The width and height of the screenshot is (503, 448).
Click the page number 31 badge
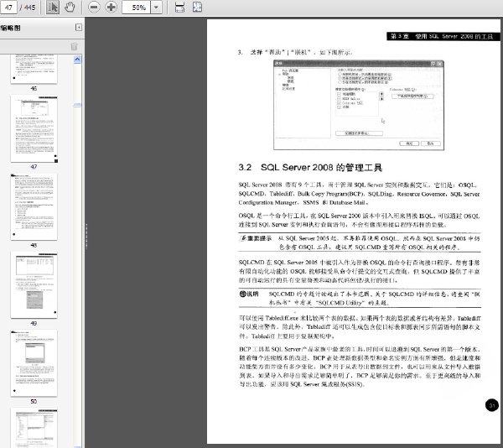[x=491, y=405]
